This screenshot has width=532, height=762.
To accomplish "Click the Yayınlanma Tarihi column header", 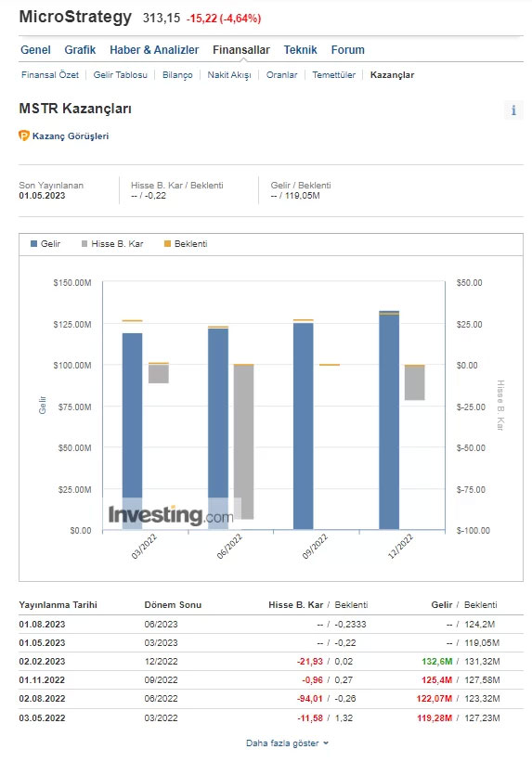I will (58, 605).
